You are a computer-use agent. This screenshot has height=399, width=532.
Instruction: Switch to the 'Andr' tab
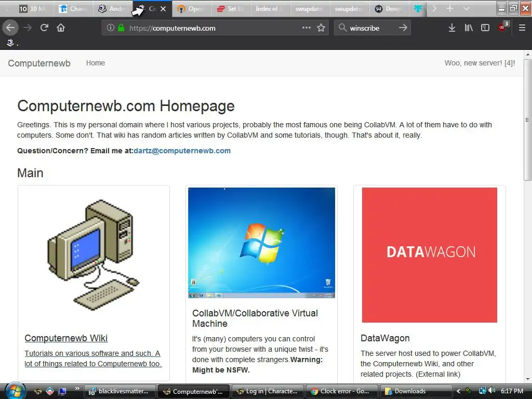pos(113,9)
